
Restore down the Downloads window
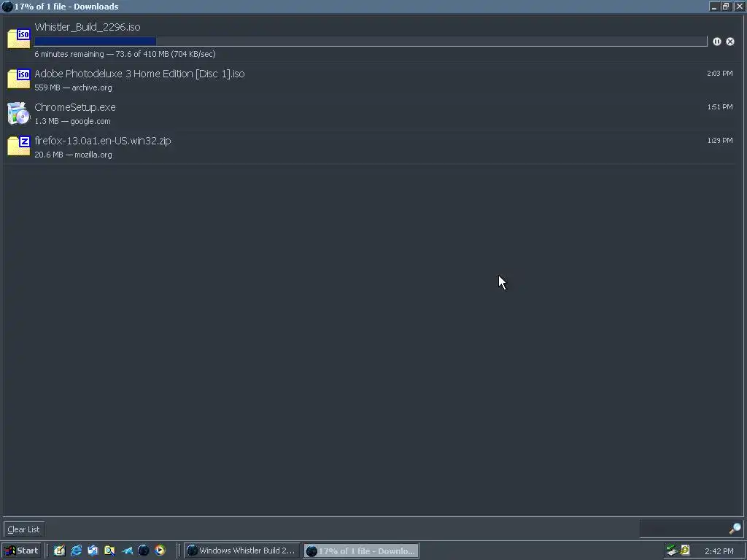[726, 7]
